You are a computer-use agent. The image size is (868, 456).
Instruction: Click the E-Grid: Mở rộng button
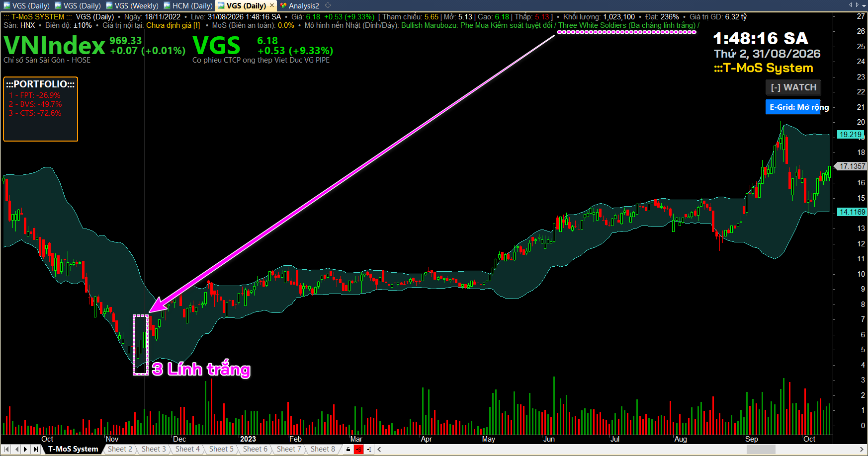793,107
